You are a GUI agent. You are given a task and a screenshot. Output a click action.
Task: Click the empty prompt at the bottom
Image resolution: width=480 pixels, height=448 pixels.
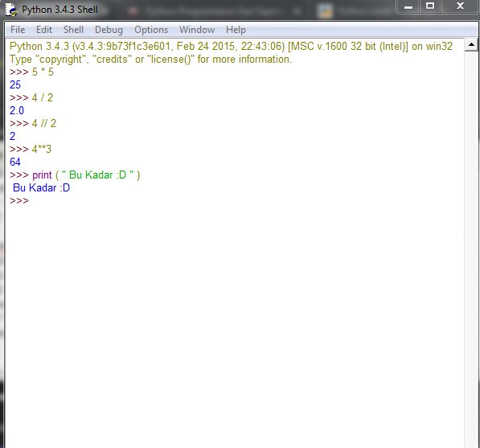[19, 200]
